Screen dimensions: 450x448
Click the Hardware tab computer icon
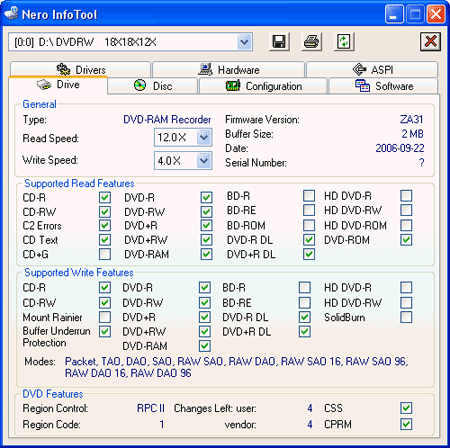click(x=205, y=69)
